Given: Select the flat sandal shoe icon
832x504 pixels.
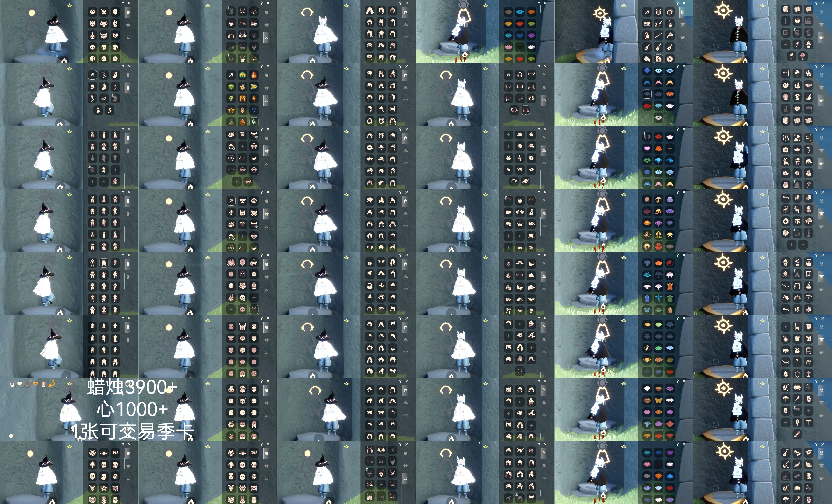Looking at the screenshot, I should tap(104, 98).
